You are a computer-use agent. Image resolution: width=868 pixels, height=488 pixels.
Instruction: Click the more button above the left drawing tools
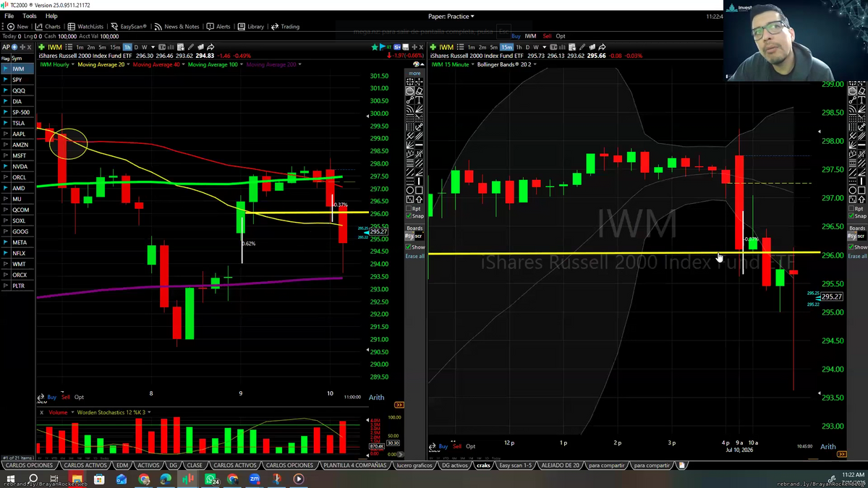pyautogui.click(x=414, y=73)
